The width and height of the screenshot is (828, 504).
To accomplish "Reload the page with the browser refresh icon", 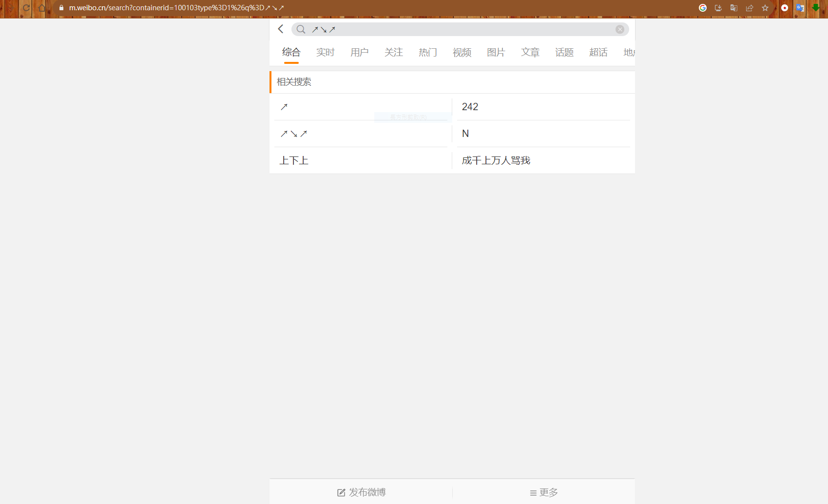I will [x=26, y=8].
